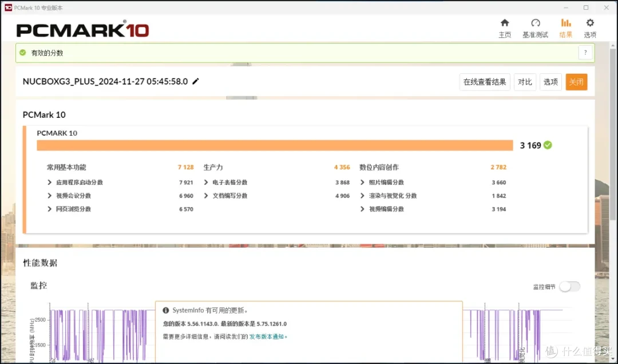Go to the 主页 home tab

point(505,29)
